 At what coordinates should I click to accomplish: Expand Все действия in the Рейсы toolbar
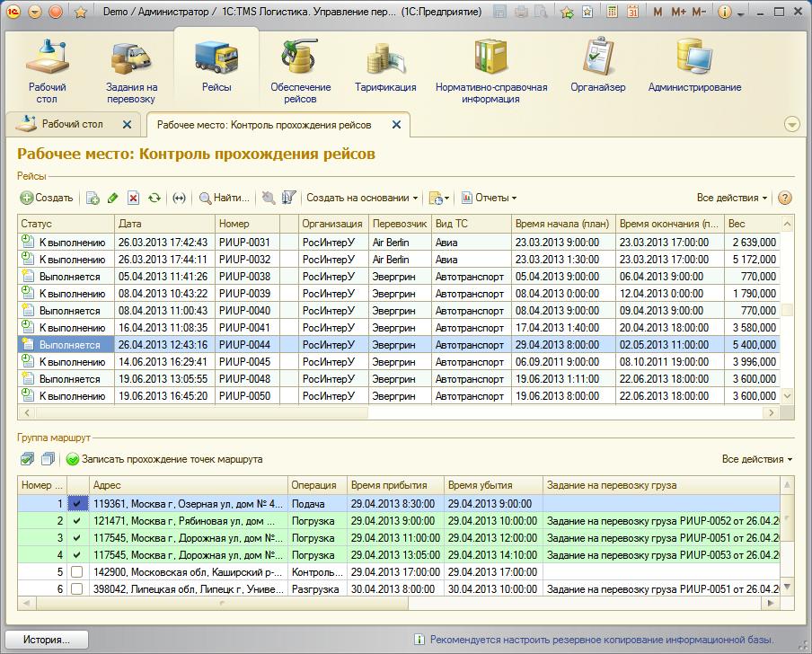pyautogui.click(x=731, y=198)
